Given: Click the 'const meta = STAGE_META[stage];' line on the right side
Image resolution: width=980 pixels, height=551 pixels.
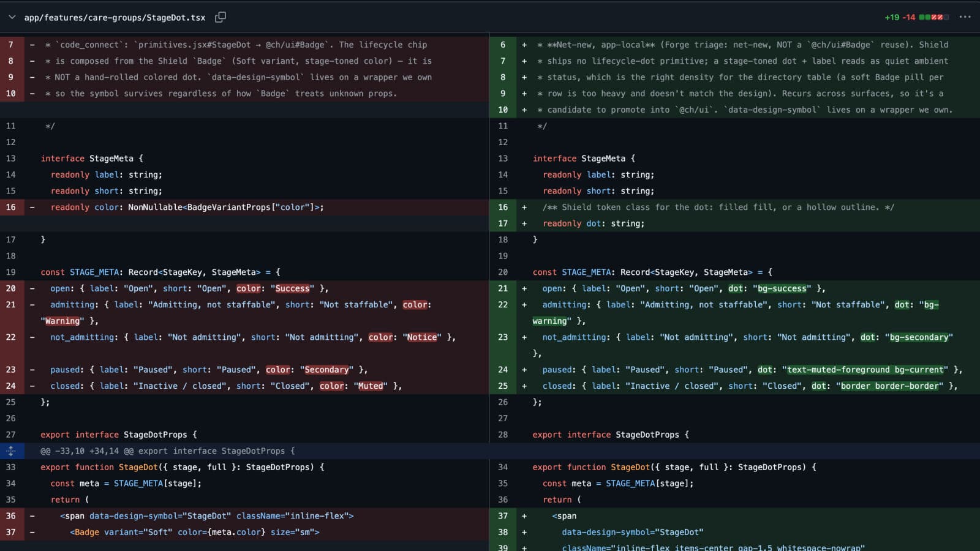Looking at the screenshot, I should 618,484.
